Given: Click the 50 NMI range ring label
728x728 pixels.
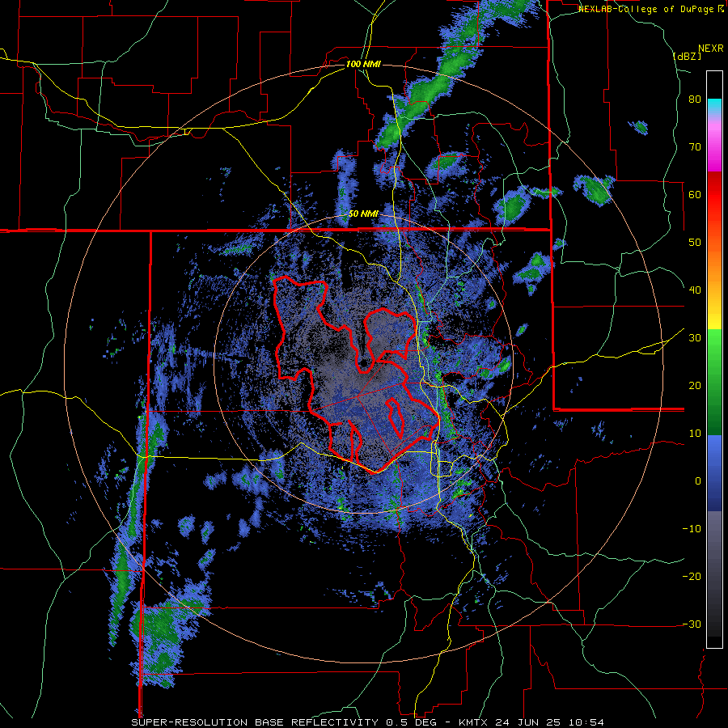Looking at the screenshot, I should (363, 214).
